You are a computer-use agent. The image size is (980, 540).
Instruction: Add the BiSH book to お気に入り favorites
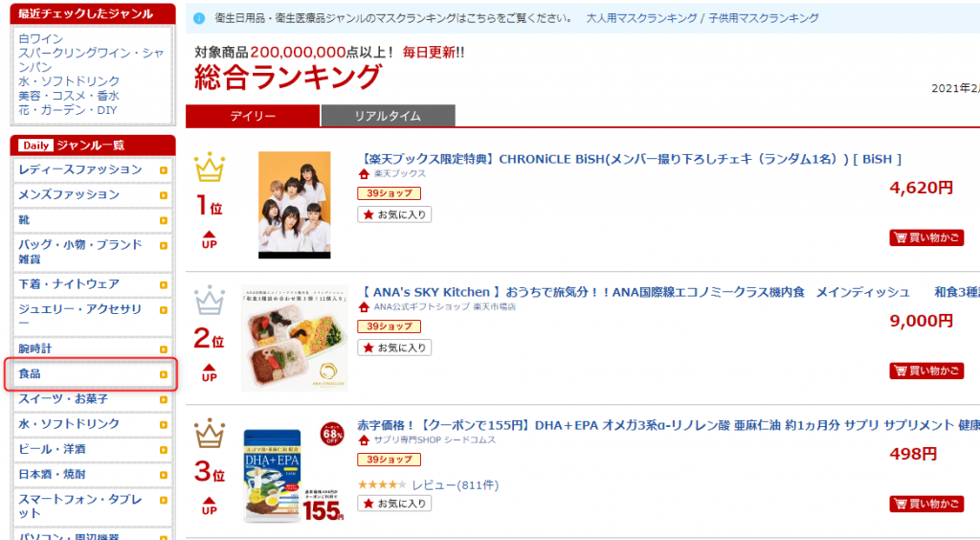click(x=394, y=214)
